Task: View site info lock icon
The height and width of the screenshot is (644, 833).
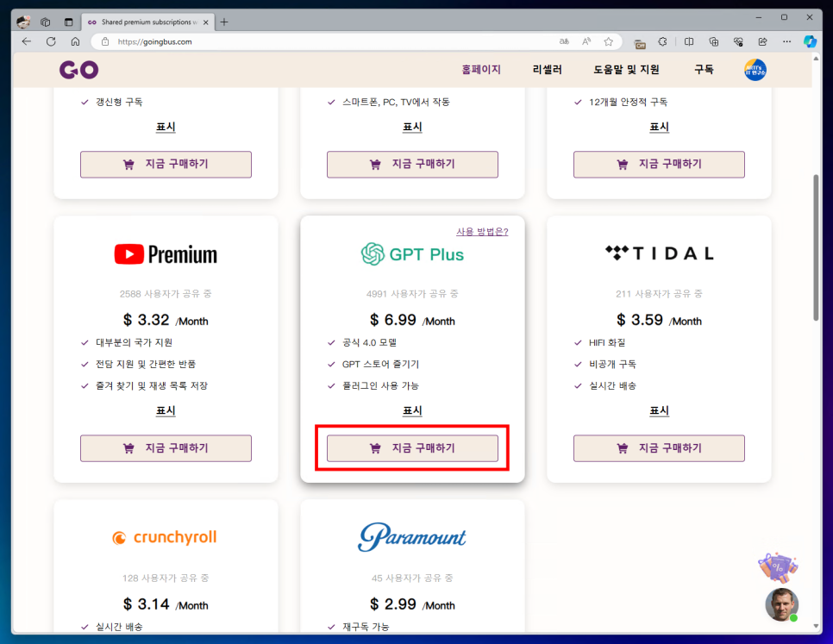Action: click(x=105, y=41)
